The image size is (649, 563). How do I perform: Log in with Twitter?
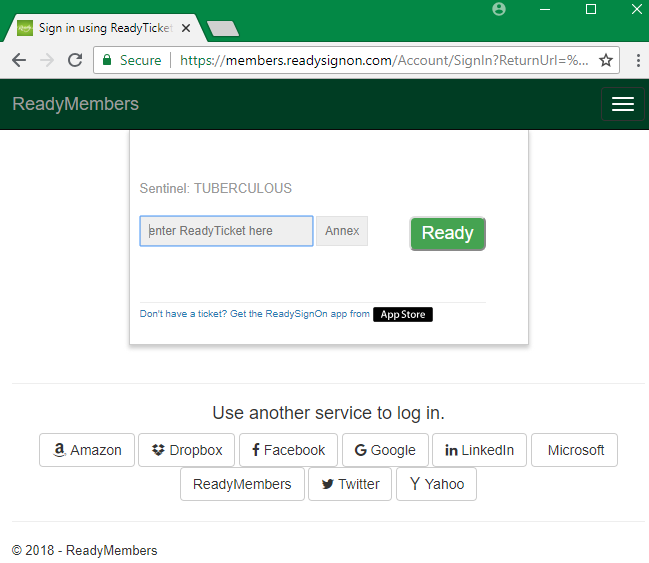(350, 484)
